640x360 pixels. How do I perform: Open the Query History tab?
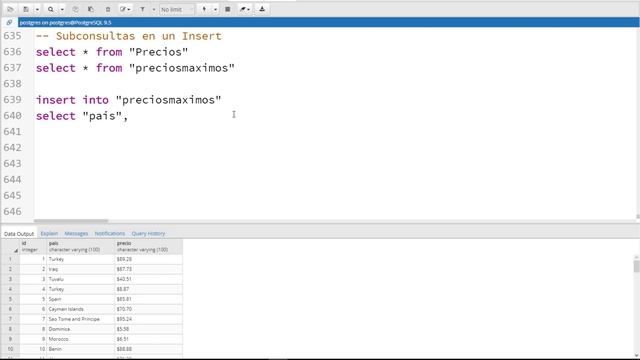tap(148, 233)
